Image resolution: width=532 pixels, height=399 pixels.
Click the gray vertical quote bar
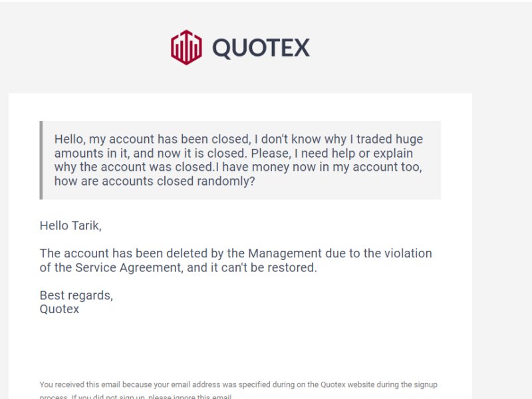point(41,160)
